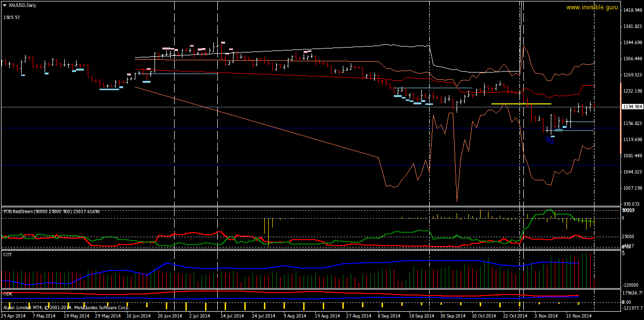The height and width of the screenshot is (320, 644).
Task: Click the 1007.198 price axis label
Action: coord(633,188)
